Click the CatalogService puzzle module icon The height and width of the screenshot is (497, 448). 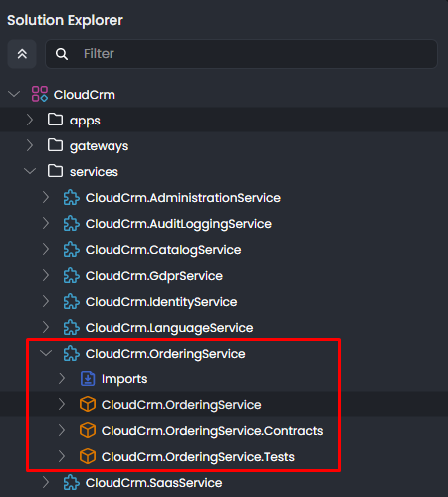pyautogui.click(x=72, y=250)
